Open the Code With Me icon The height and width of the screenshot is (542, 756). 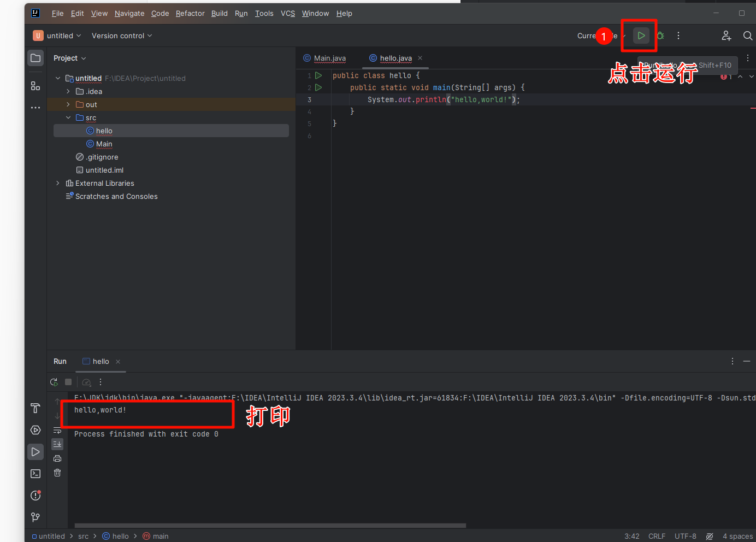(x=726, y=36)
